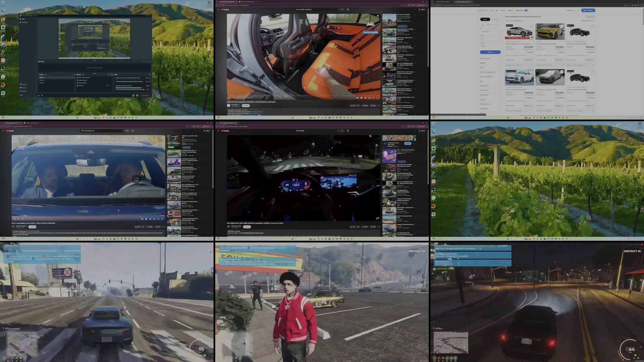Open player settings gear on BMW M3 review video
This screenshot has width=644, height=362.
click(365, 98)
